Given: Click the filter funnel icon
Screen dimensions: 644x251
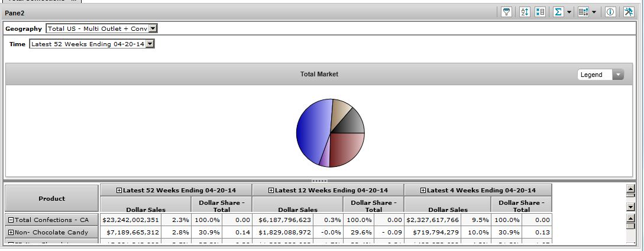Looking at the screenshot, I should tap(506, 12).
